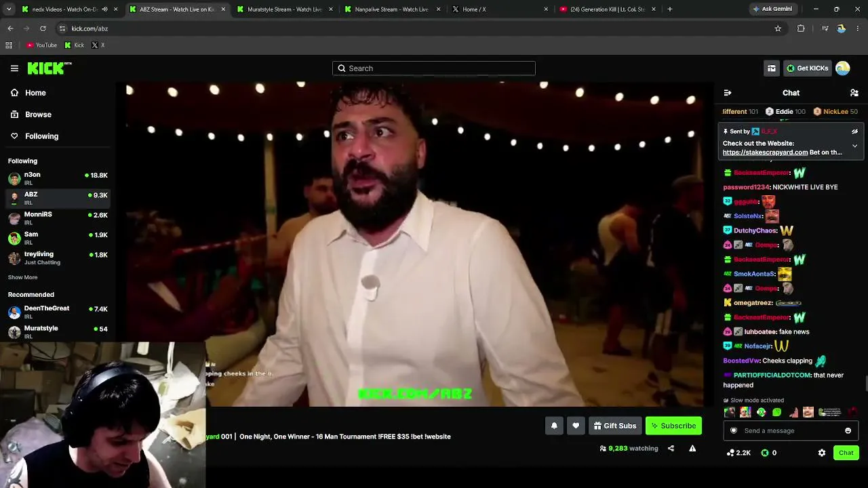
Task: Click the PARTIOFFICIALDOTCOM chat username
Action: tap(772, 375)
